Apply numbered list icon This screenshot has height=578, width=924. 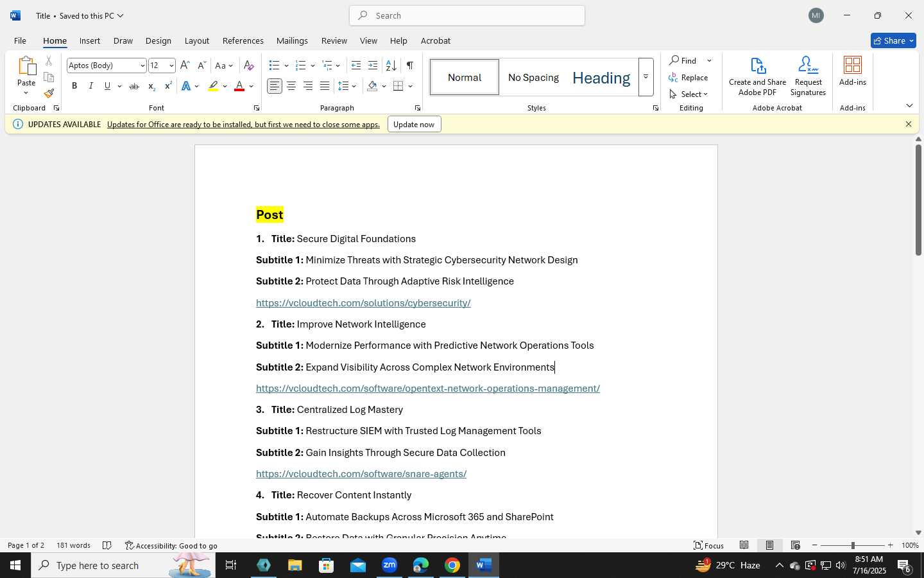[x=300, y=66]
